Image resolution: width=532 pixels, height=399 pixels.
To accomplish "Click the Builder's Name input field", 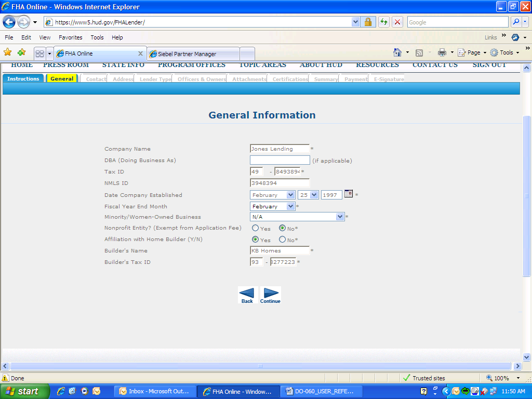I will [x=280, y=250].
